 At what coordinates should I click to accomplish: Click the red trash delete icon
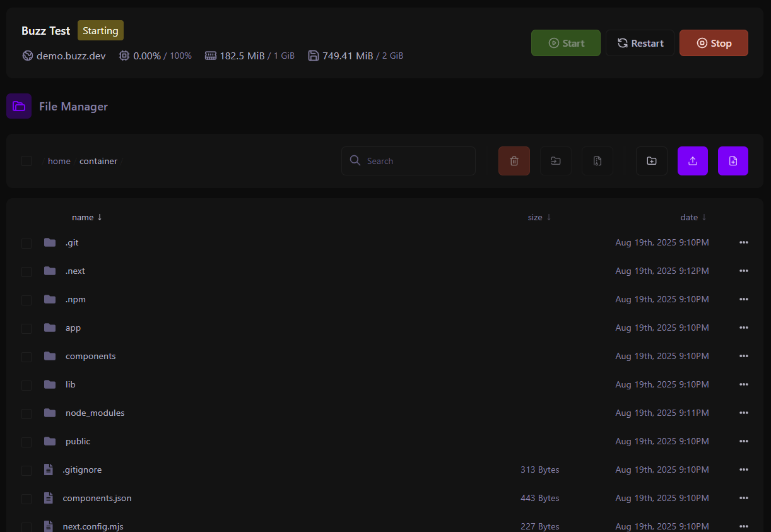(x=514, y=161)
